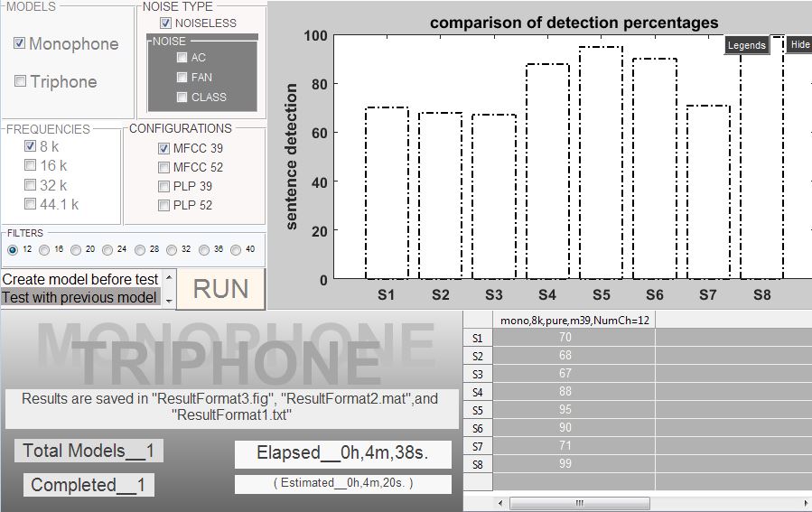The height and width of the screenshot is (512, 812).
Task: Click the table's horizontal scrollbar thumb
Action: (x=579, y=503)
